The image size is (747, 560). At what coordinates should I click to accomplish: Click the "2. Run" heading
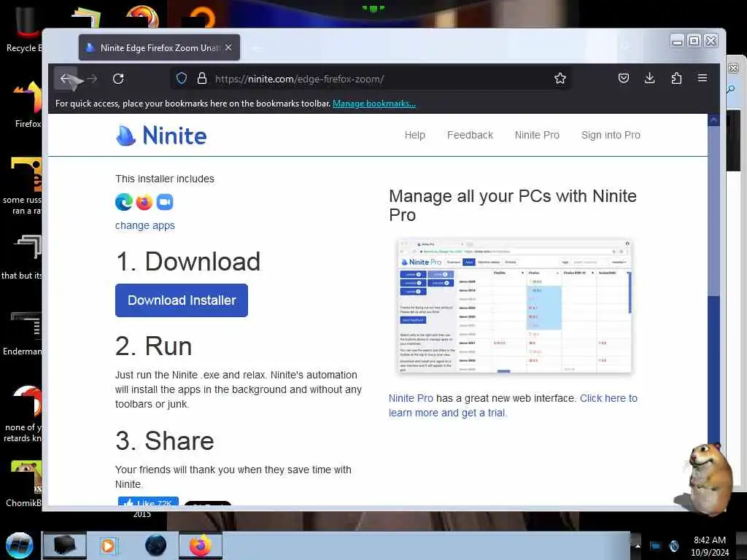(x=153, y=346)
